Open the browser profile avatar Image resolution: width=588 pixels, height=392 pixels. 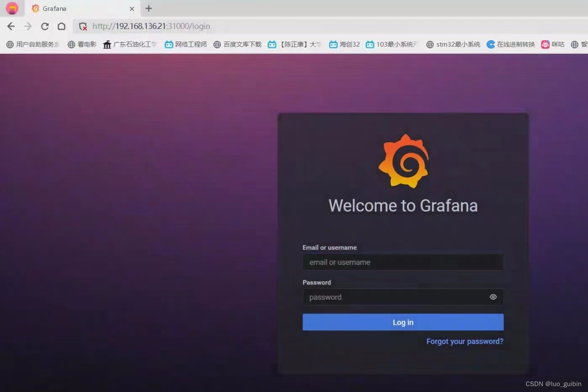(12, 8)
